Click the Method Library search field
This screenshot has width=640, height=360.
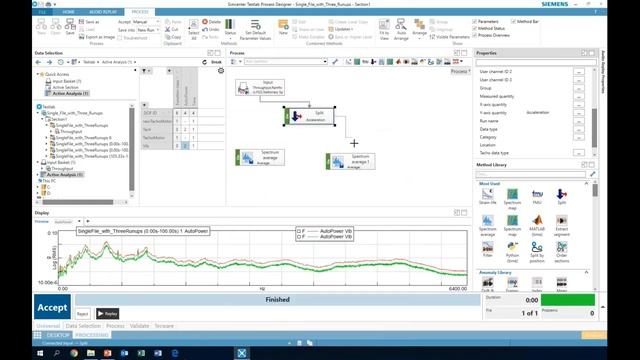click(x=531, y=174)
